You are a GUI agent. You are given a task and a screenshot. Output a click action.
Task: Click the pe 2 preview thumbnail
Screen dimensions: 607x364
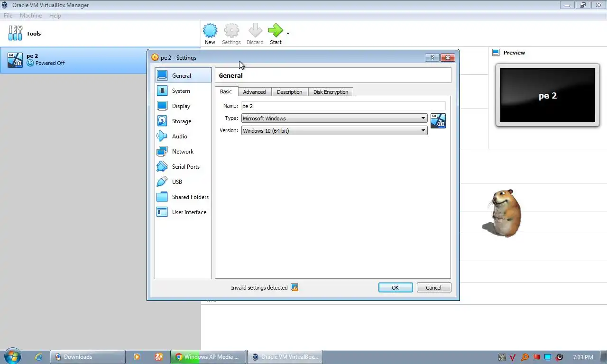pyautogui.click(x=548, y=95)
